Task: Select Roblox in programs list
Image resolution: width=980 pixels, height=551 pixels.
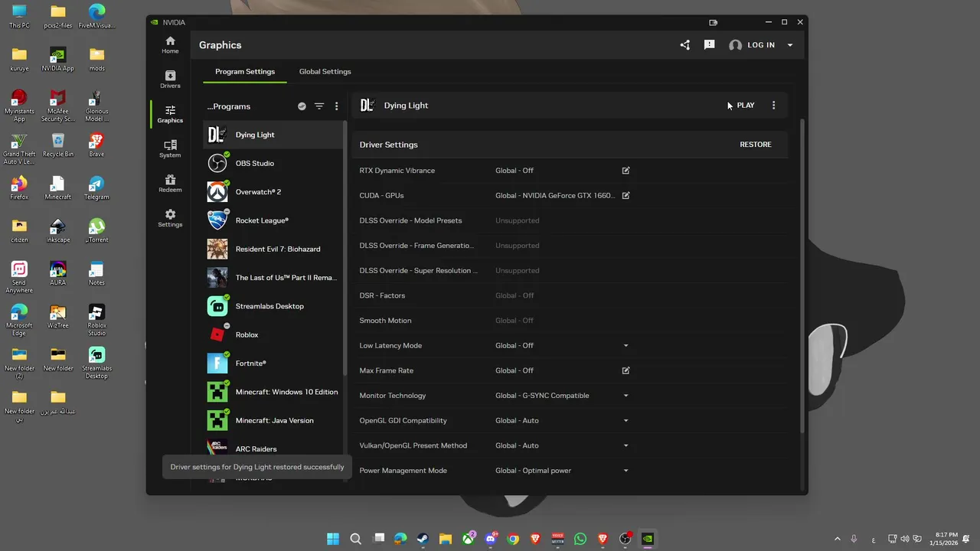Action: [x=273, y=334]
